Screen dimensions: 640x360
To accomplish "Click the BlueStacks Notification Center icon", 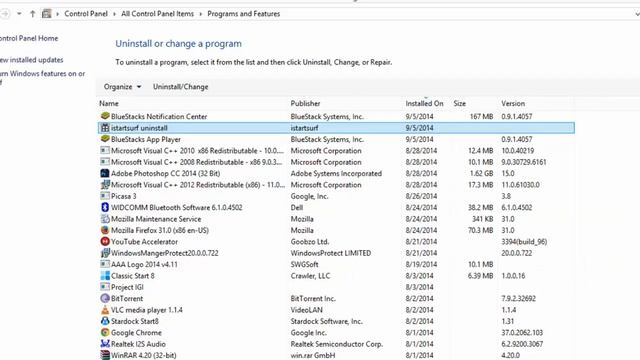I will point(105,116).
